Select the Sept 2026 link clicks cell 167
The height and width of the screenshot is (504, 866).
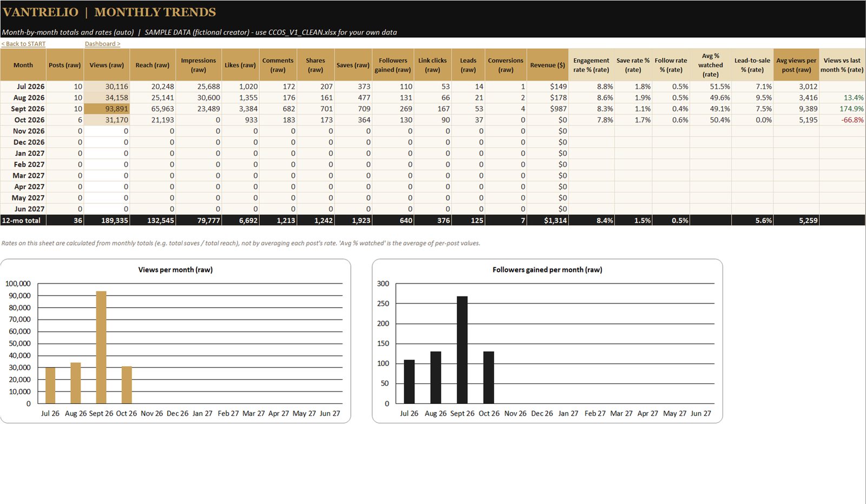[432, 109]
